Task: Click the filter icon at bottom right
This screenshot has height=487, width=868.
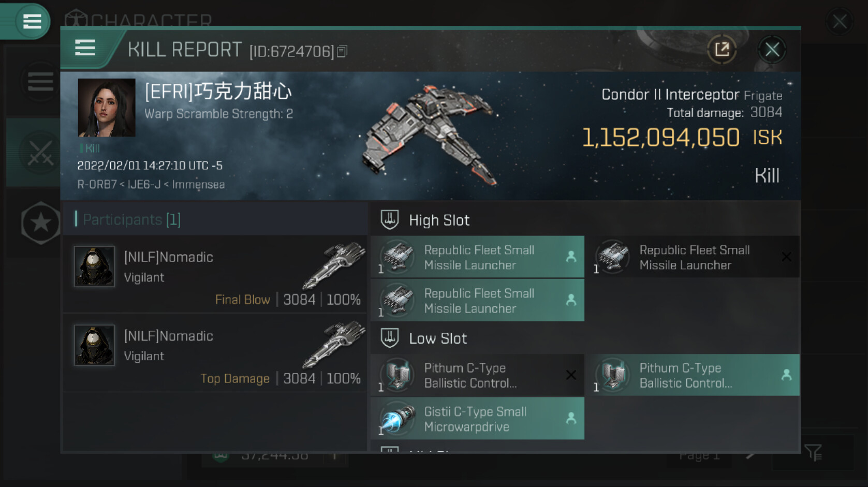Action: pyautogui.click(x=813, y=453)
